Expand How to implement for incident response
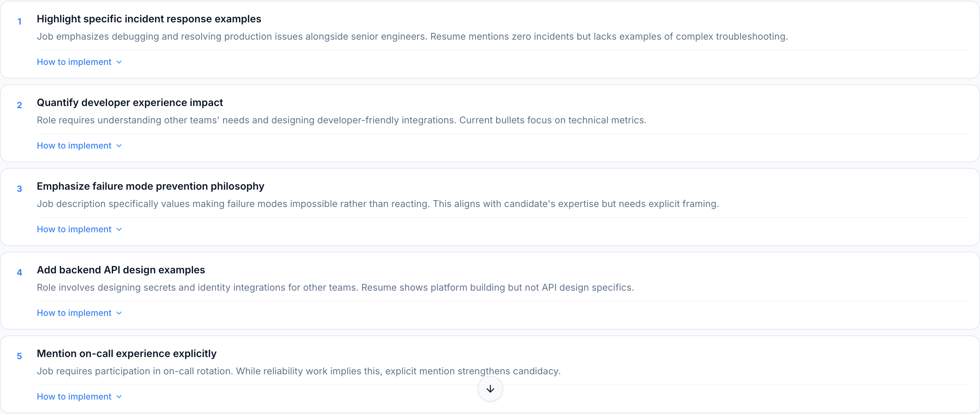The width and height of the screenshot is (980, 414). tap(74, 62)
